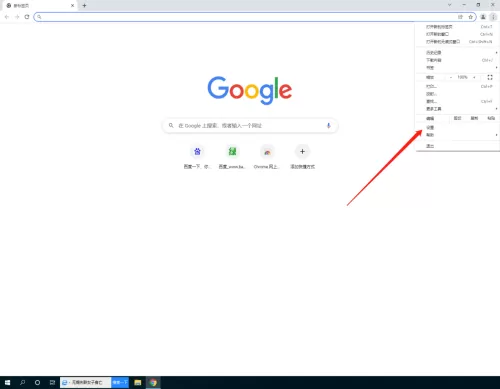Select 打开新的标签页 (new tab) menu item
Image resolution: width=500 pixels, height=389 pixels.
[x=458, y=27]
